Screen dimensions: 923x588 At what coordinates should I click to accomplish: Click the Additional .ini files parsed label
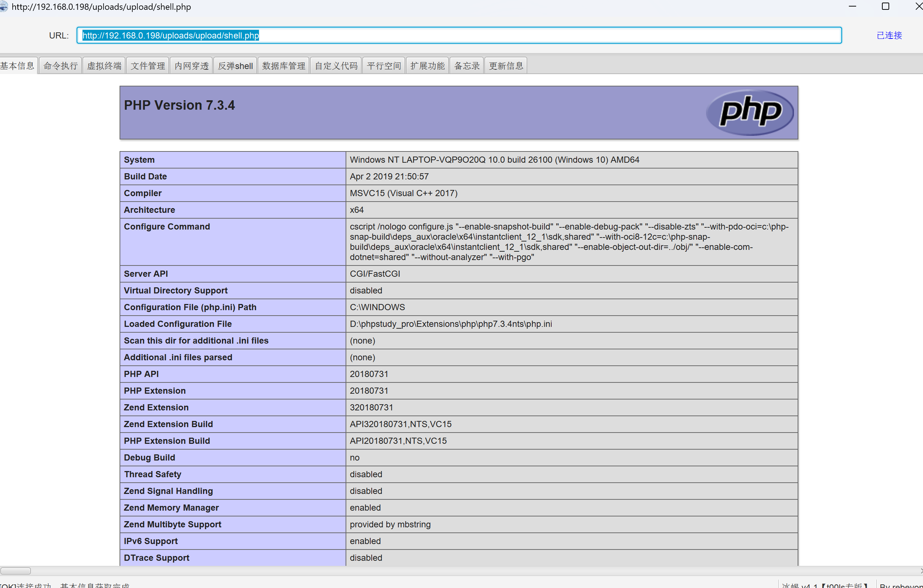click(x=178, y=357)
